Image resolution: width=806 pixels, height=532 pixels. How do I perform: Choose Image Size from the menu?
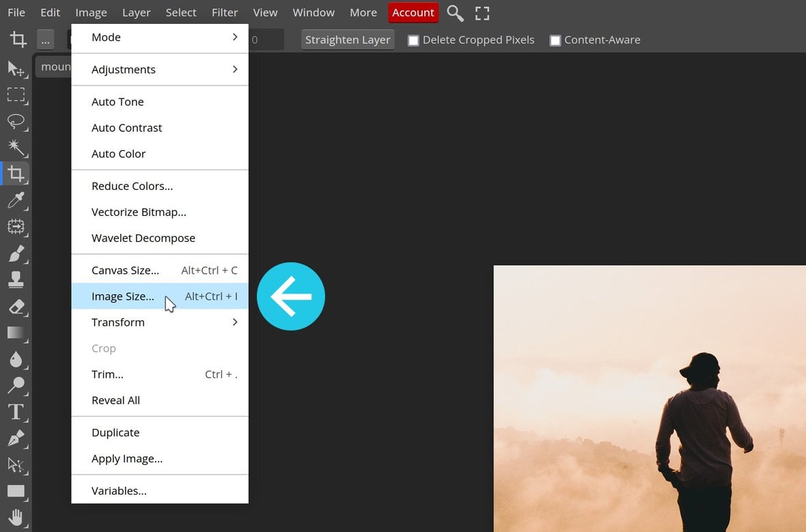[123, 296]
